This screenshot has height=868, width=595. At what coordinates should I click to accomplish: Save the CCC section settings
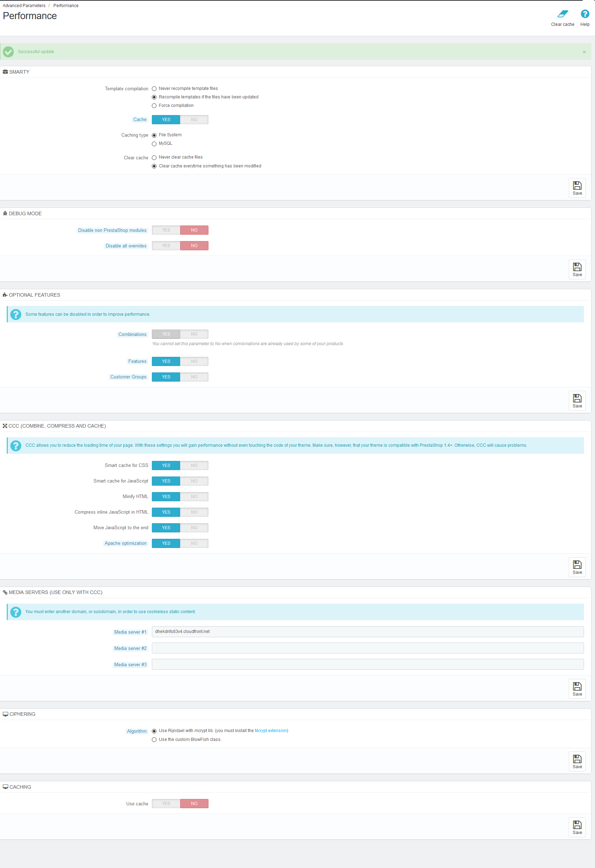(x=577, y=567)
